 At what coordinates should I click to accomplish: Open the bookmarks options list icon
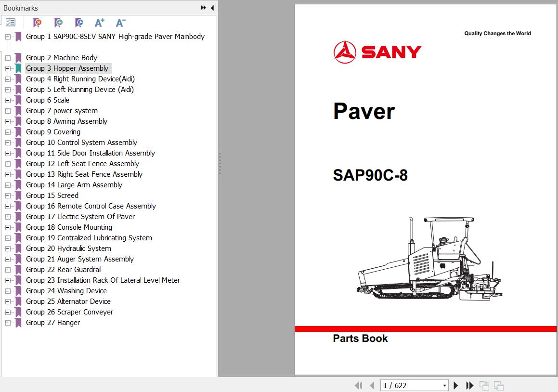[x=11, y=23]
